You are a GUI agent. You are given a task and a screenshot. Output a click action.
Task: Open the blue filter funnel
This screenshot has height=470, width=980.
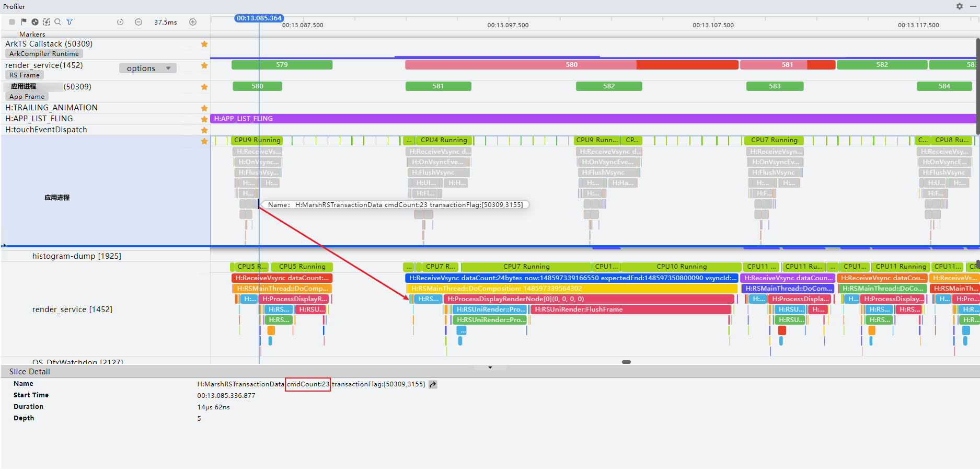(70, 22)
